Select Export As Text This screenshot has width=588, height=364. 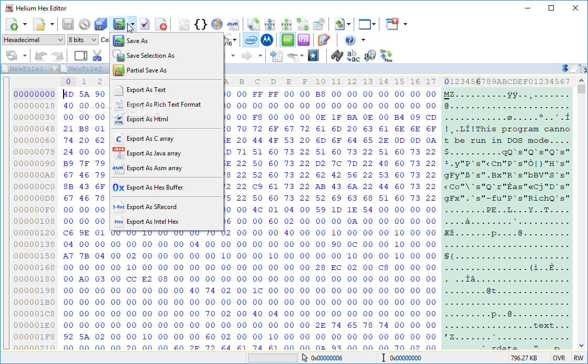167,90
